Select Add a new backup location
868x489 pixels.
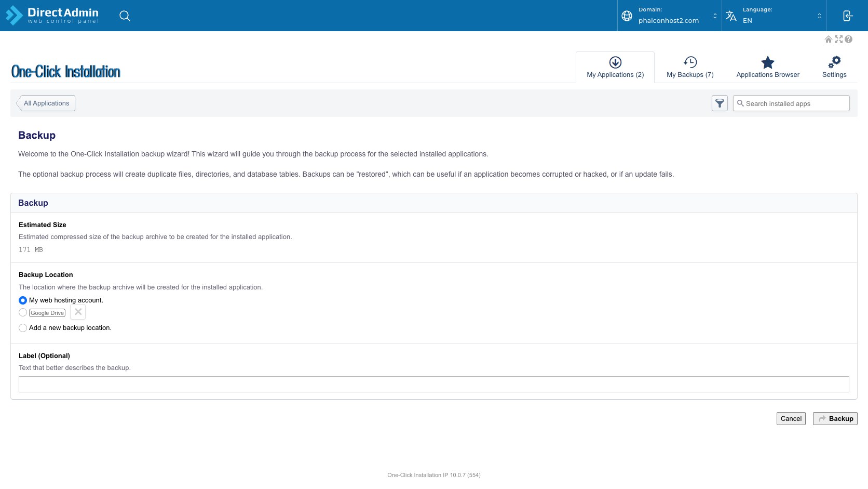(x=23, y=328)
